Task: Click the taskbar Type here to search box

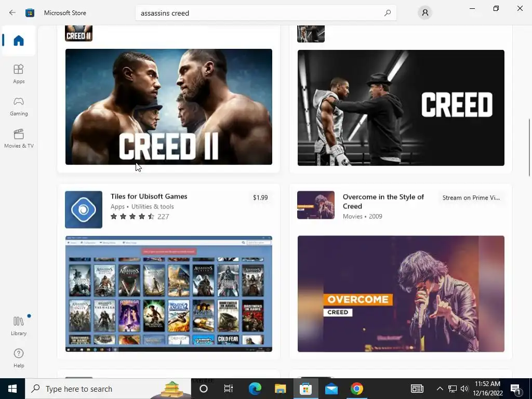Action: 108,389
